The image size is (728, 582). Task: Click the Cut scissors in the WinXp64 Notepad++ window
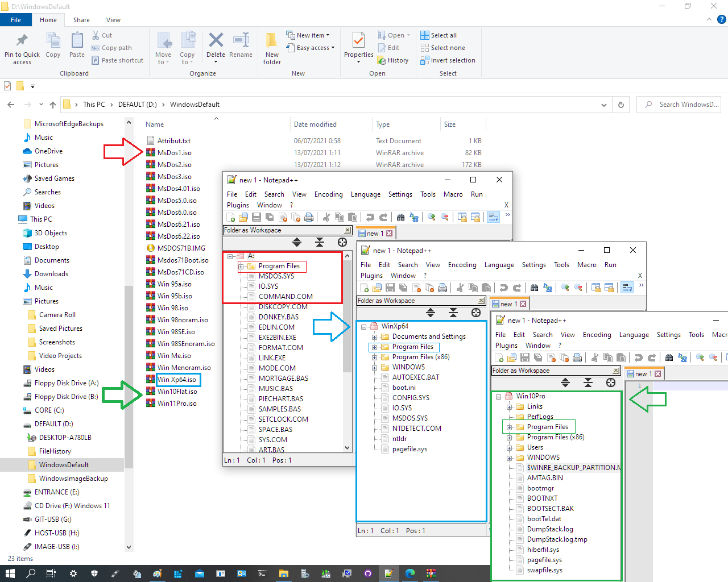[x=460, y=288]
